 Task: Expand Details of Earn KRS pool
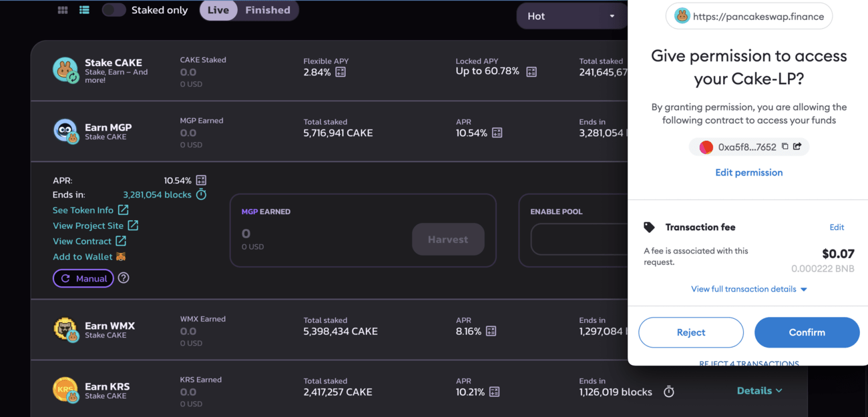click(760, 391)
